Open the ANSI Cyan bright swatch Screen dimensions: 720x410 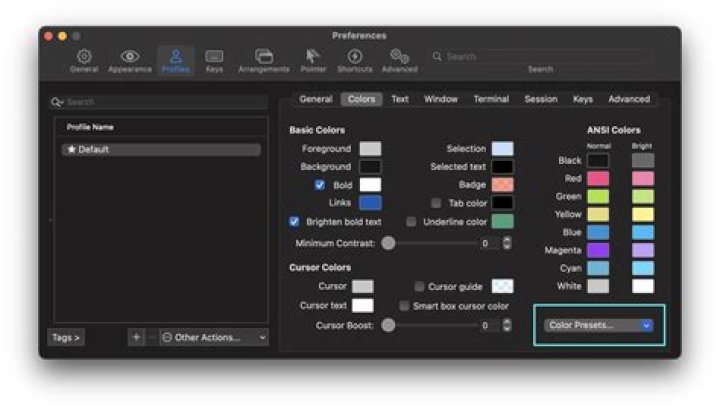click(x=643, y=268)
